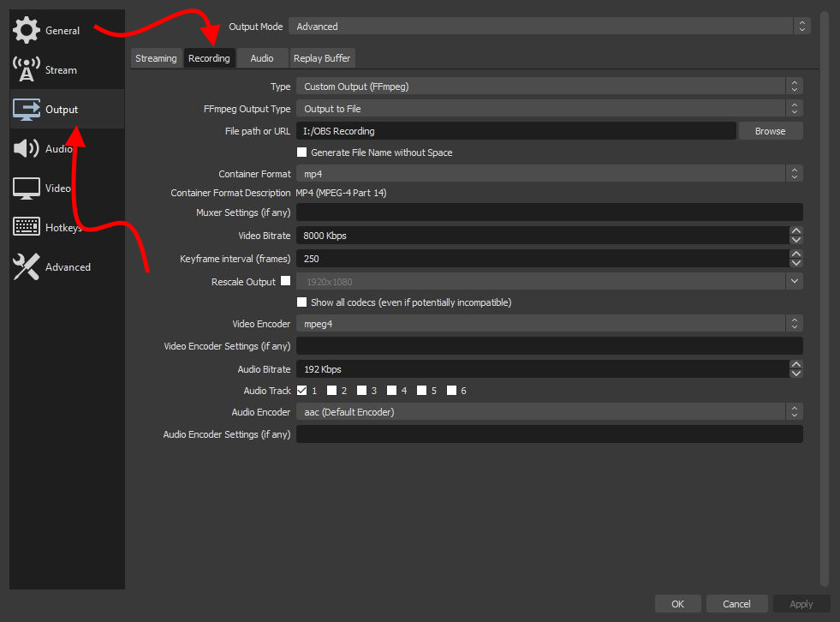
Task: Open Video Encoder mpeg4 dropdown
Action: 550,324
